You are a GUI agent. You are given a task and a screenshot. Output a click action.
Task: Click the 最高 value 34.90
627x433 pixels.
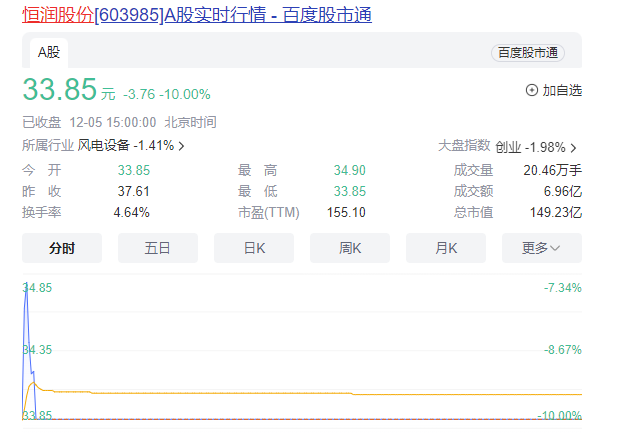(350, 170)
